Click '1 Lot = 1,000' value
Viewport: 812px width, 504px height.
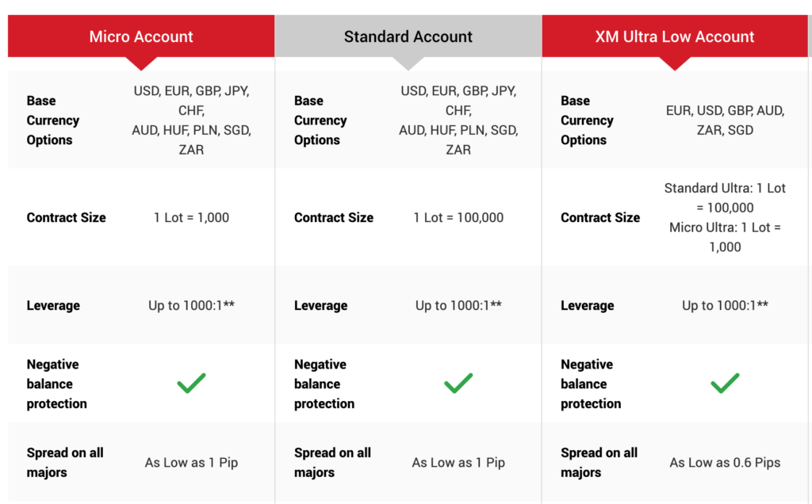coord(192,217)
